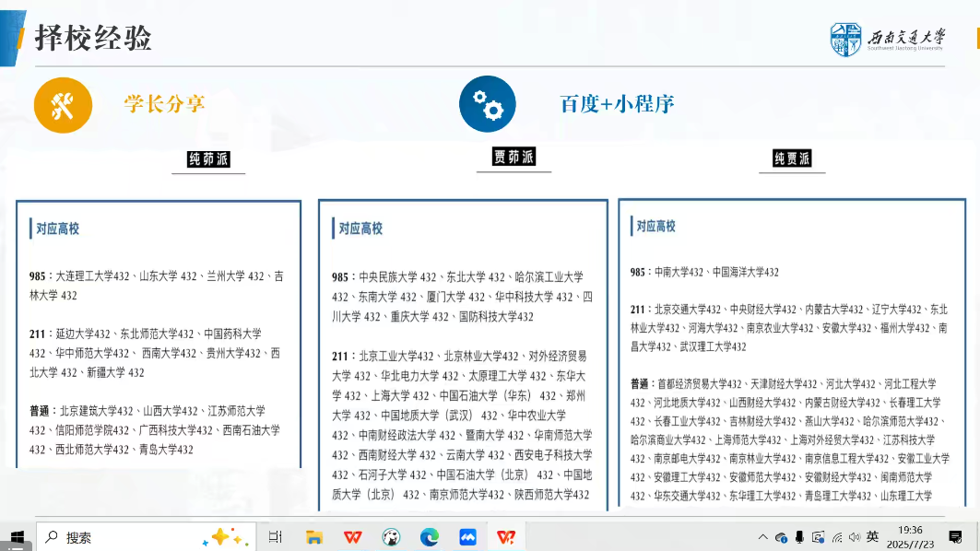Click the microphone tray icon
Screen dimensions: 980x551
(799, 537)
